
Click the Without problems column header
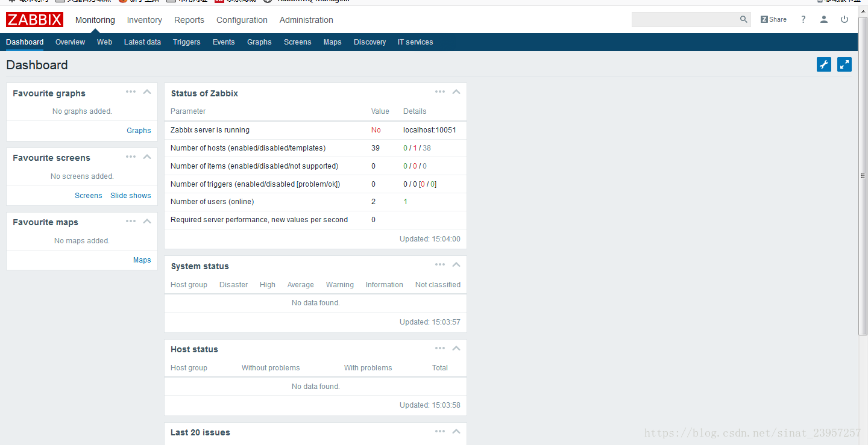coord(271,368)
